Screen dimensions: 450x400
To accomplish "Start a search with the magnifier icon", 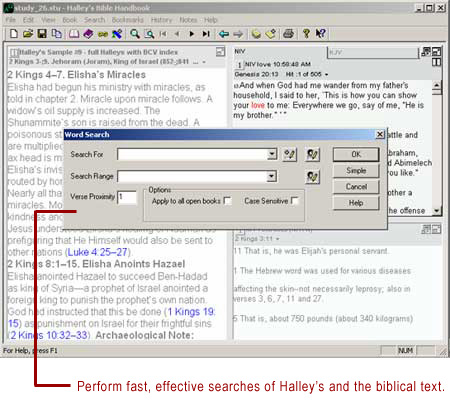I will tap(135, 34).
